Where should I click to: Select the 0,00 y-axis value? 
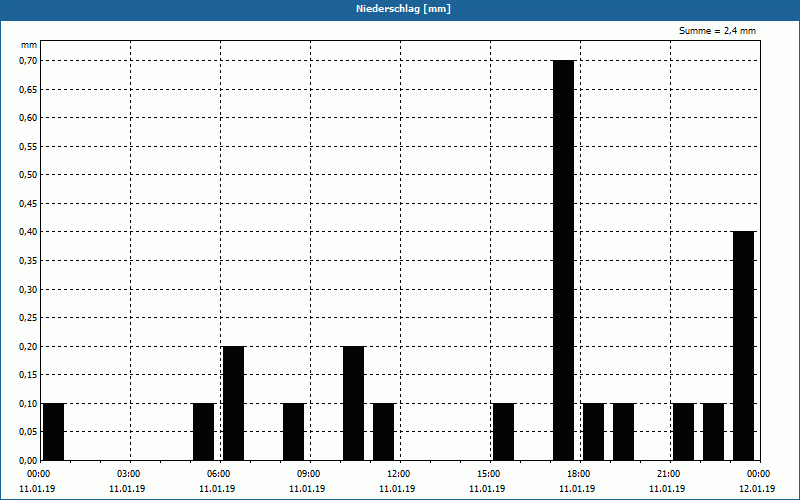29,461
